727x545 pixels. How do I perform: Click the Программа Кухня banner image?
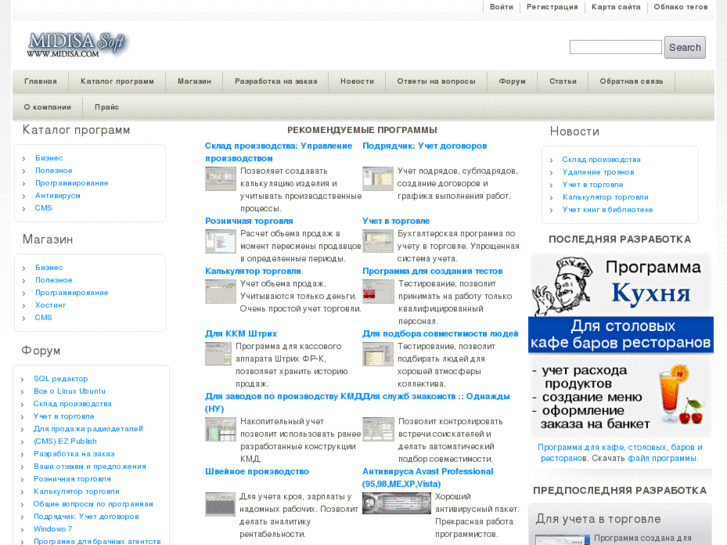point(620,346)
